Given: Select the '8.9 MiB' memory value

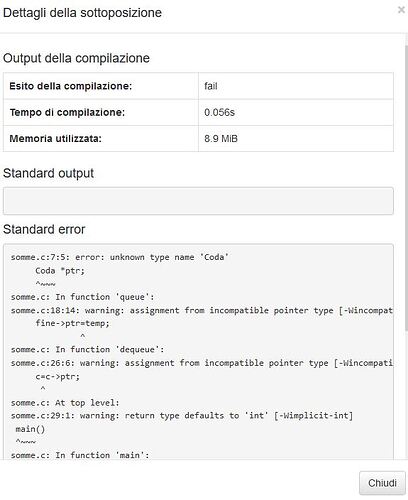Looking at the screenshot, I should click(x=221, y=138).
